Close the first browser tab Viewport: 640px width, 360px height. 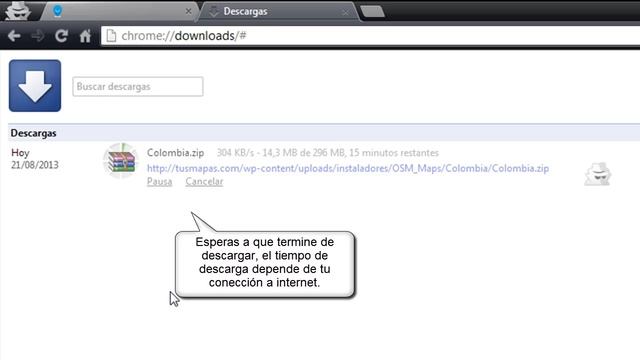click(188, 11)
